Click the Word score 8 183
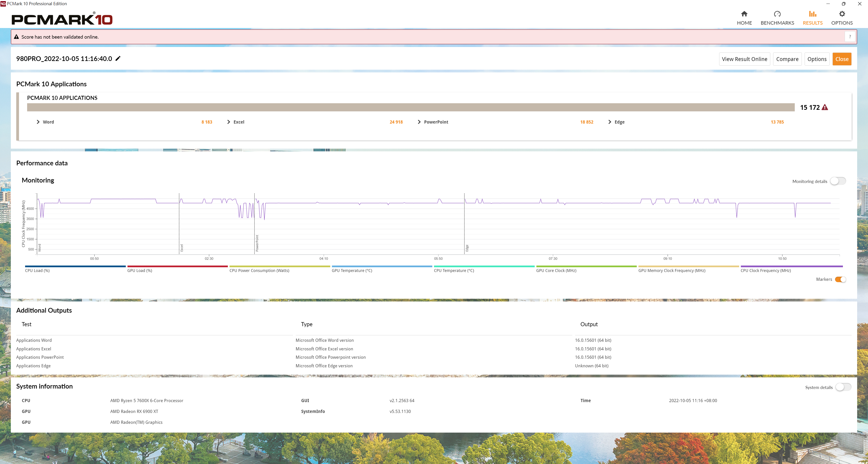The width and height of the screenshot is (868, 464). click(207, 122)
